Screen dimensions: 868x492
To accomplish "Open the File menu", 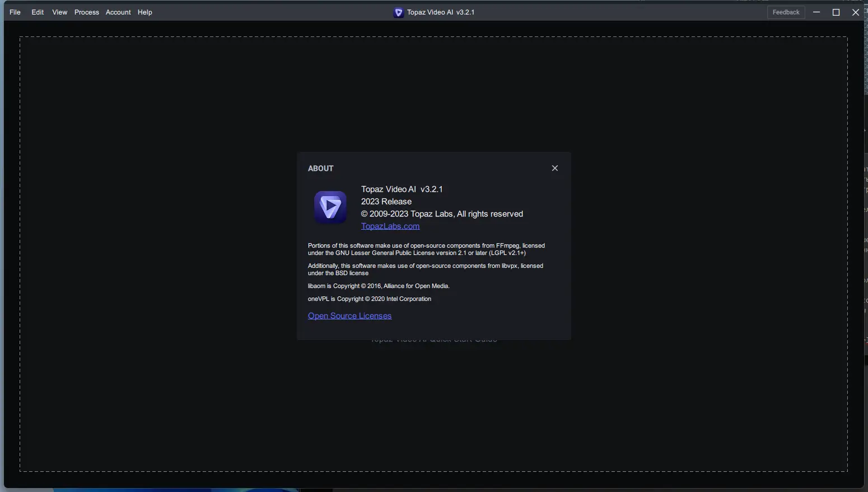I will click(15, 12).
